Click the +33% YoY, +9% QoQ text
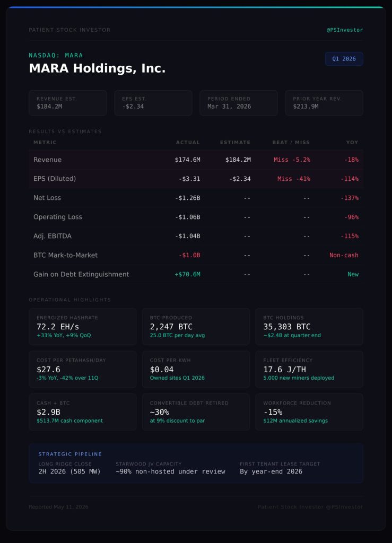Viewport: 392px width, 543px height. click(64, 335)
